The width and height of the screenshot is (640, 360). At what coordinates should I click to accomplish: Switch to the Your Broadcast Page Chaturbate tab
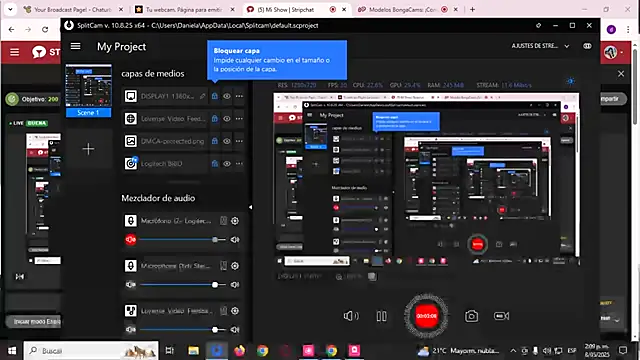click(73, 9)
